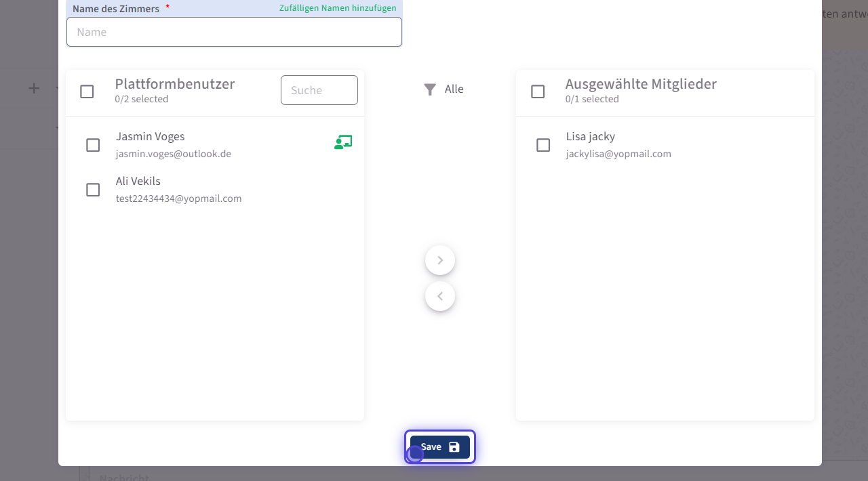Viewport: 868px width, 481px height.
Task: Click the Lisa jacky member name
Action: coord(591,137)
